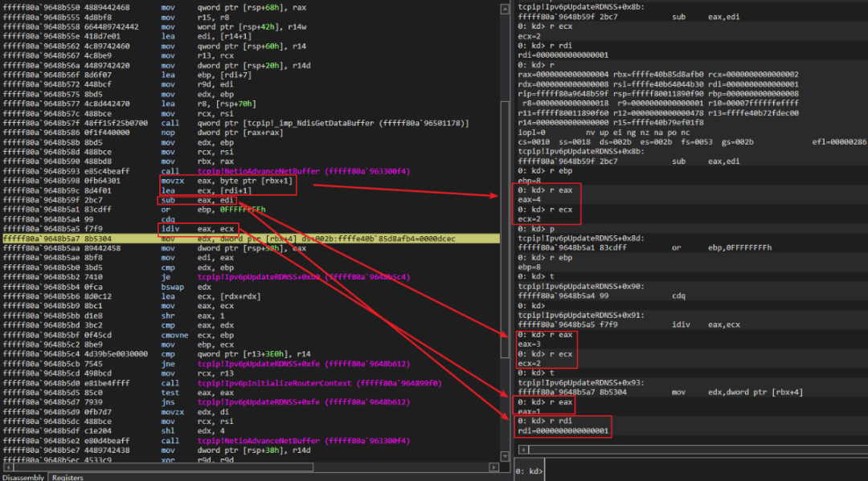This screenshot has width=868, height=481.
Task: Click the eax=4 output in command pane
Action: pos(529,200)
